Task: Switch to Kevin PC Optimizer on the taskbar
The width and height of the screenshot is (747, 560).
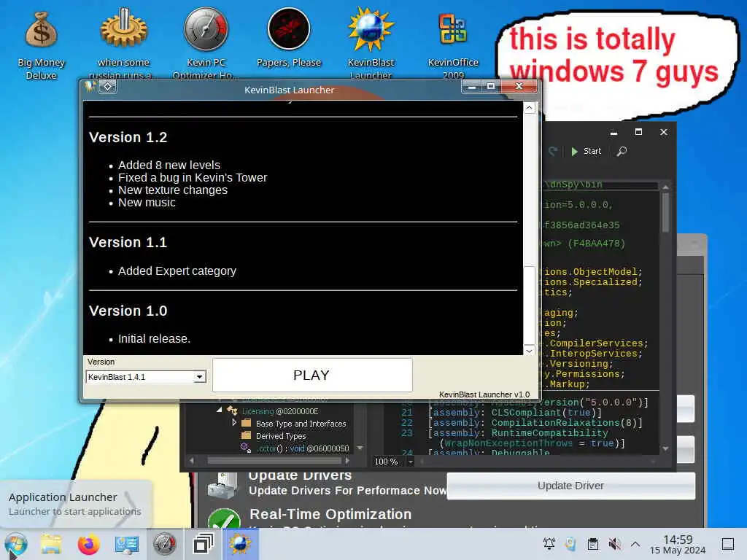Action: click(x=164, y=544)
